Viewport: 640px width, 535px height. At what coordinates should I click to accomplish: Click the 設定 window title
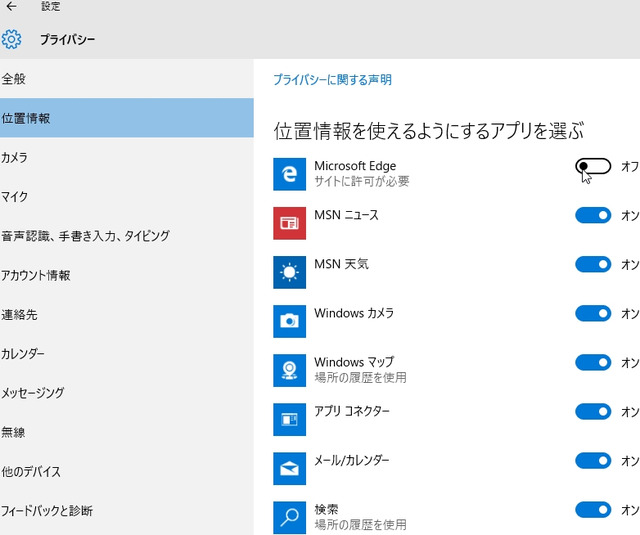[51, 6]
